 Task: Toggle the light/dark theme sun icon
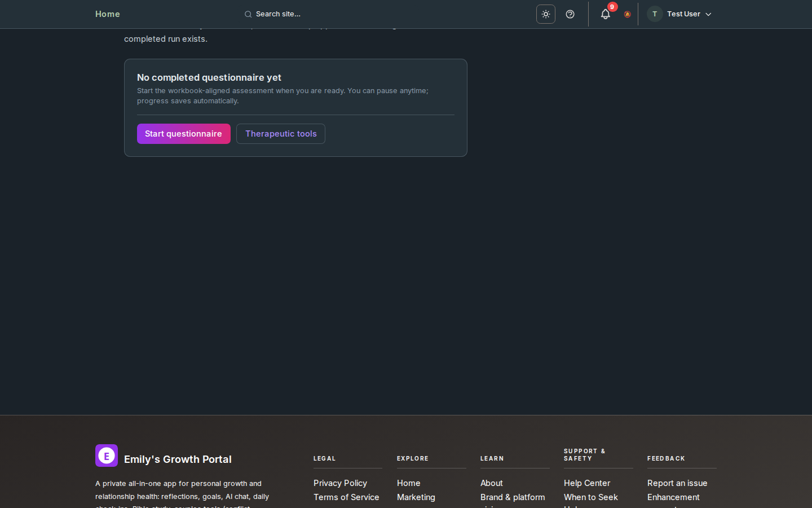click(x=545, y=14)
